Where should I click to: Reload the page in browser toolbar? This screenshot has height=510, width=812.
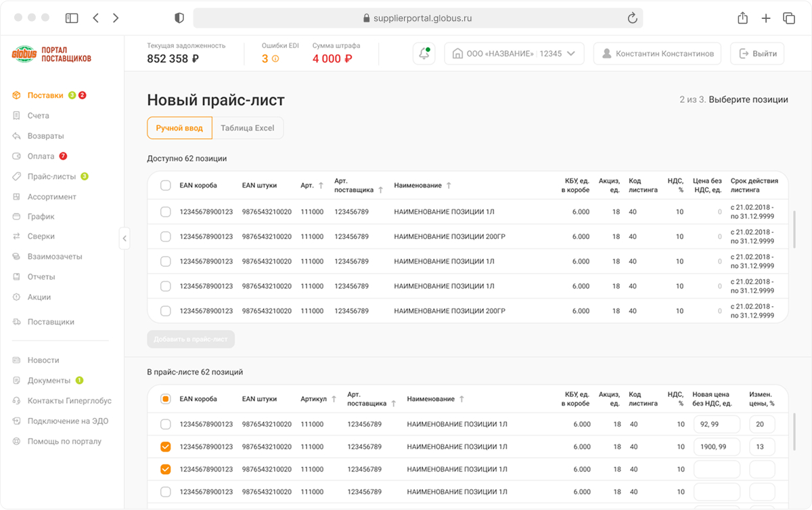point(633,18)
